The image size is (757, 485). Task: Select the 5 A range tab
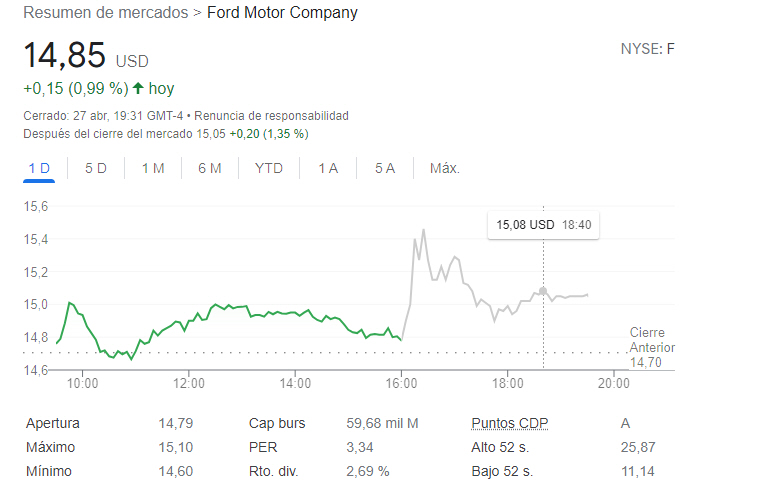pyautogui.click(x=385, y=168)
